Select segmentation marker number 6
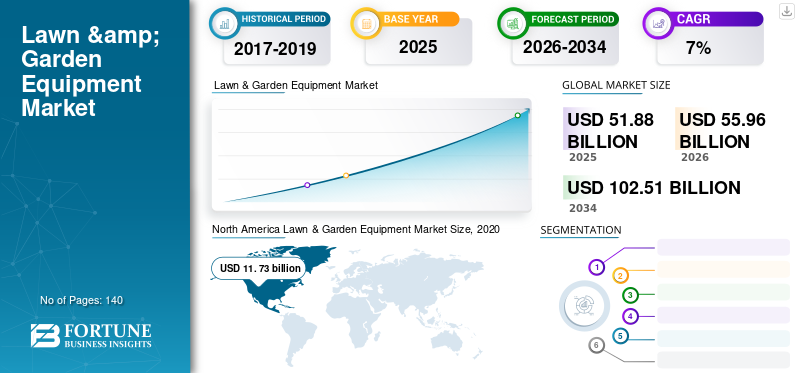Viewport: 800px width, 373px height. [596, 345]
